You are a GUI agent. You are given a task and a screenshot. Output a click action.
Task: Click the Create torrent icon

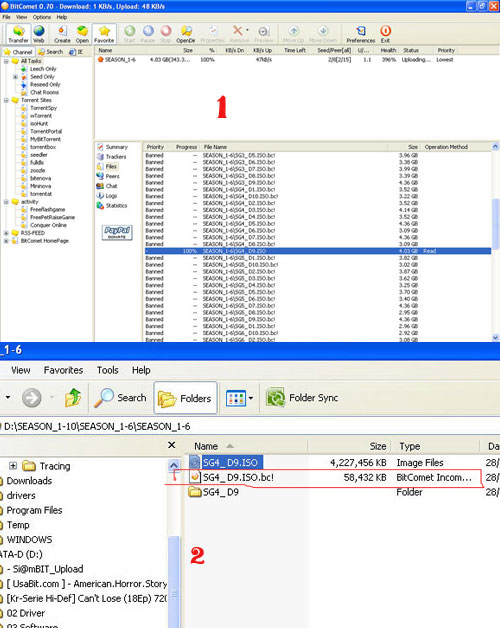[x=62, y=34]
